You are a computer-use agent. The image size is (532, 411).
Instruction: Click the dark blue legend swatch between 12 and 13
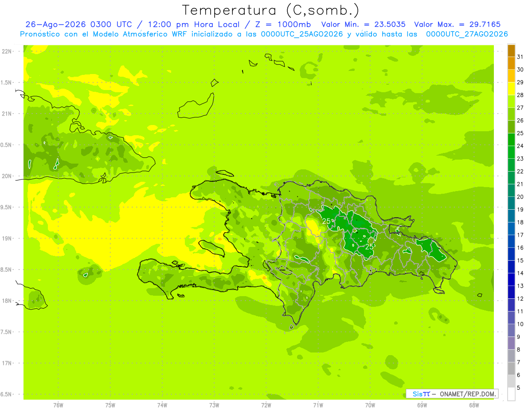pos(511,292)
